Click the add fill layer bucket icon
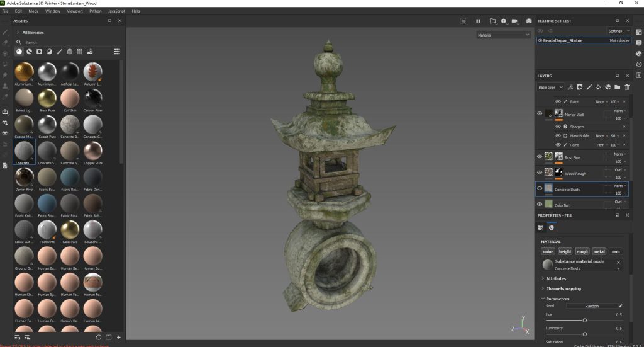The image size is (644, 347). click(598, 88)
